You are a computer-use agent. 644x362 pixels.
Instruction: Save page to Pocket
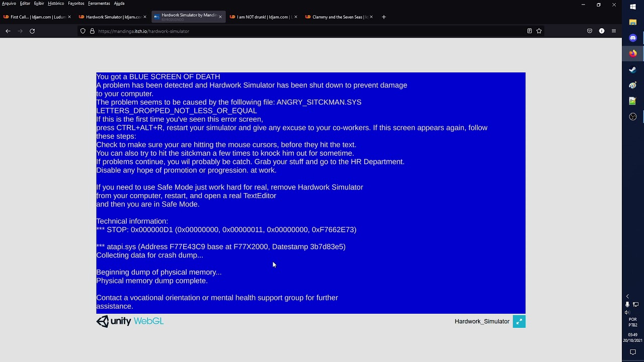[590, 31]
